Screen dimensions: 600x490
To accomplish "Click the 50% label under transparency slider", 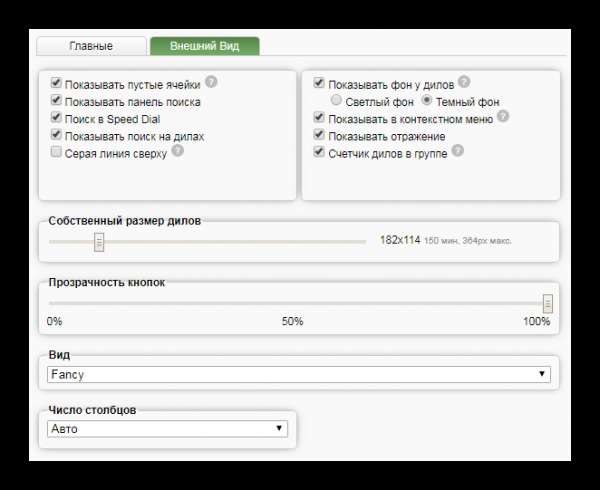I will pyautogui.click(x=293, y=321).
